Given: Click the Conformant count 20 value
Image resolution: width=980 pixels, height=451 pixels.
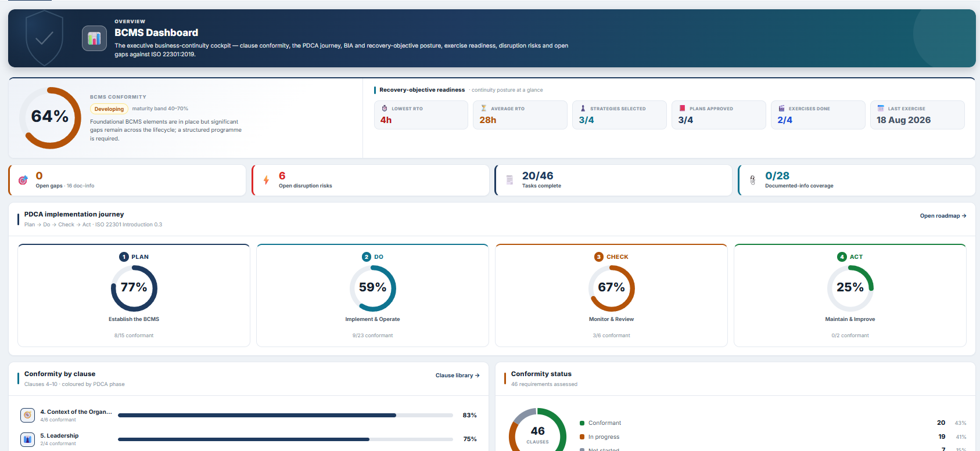Looking at the screenshot, I should (x=941, y=423).
